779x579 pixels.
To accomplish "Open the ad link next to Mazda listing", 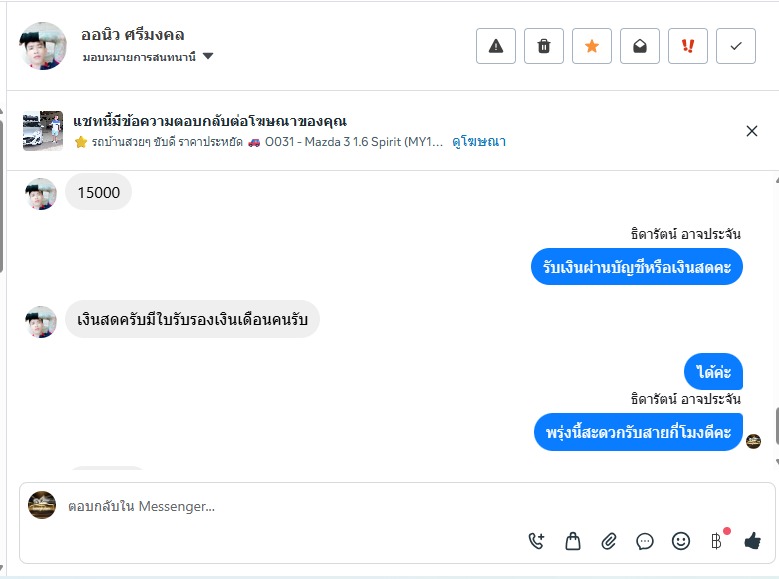I will tap(479, 142).
